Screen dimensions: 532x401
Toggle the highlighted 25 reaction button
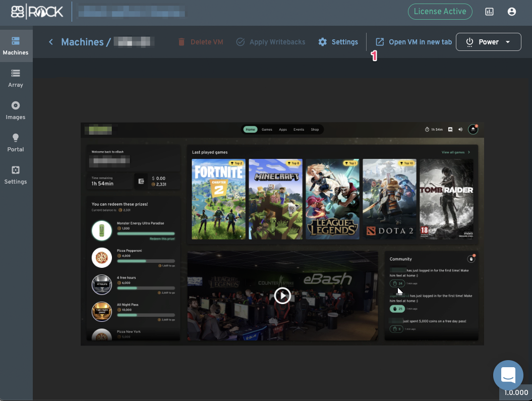(397, 309)
